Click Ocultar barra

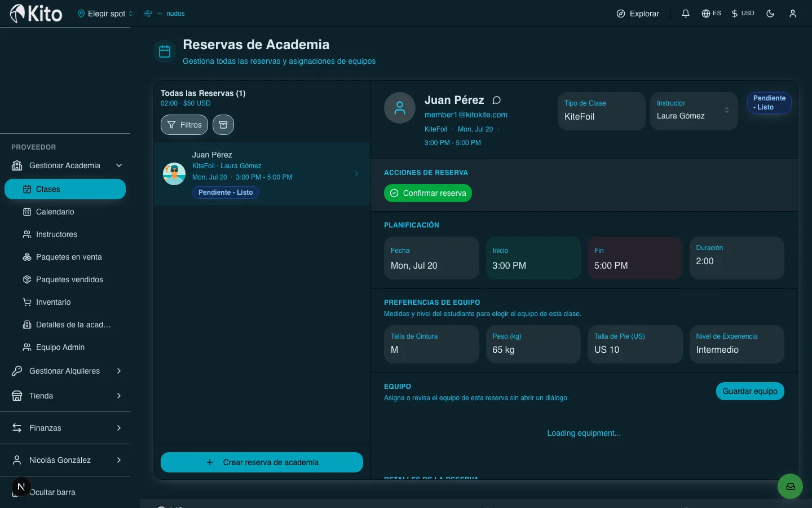52,492
